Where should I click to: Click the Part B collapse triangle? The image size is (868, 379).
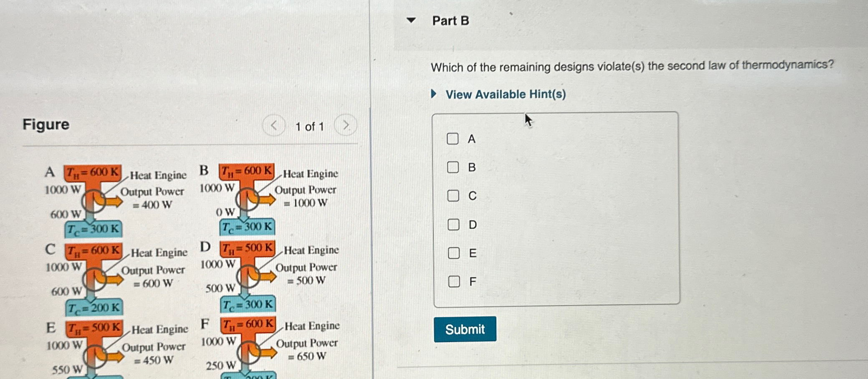(x=411, y=20)
